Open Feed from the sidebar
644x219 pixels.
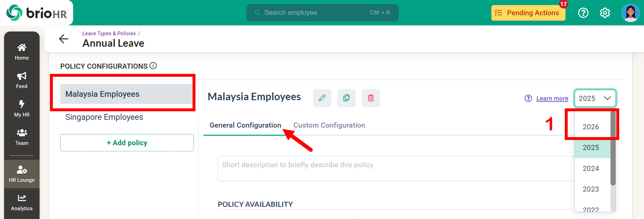(22, 80)
